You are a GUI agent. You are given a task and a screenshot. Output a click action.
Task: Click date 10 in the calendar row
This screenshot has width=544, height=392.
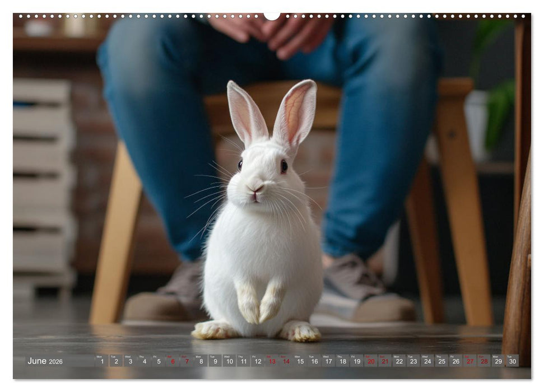229,363
